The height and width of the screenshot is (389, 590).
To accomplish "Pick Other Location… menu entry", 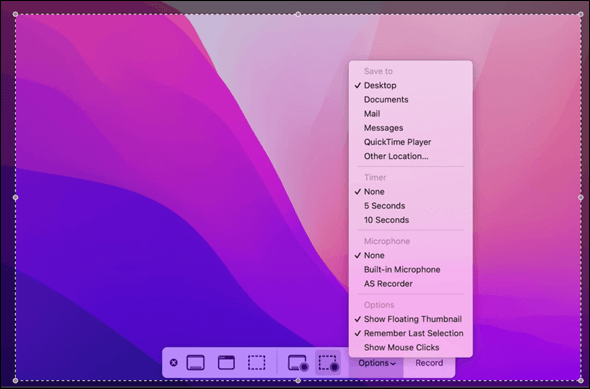I will [411, 156].
